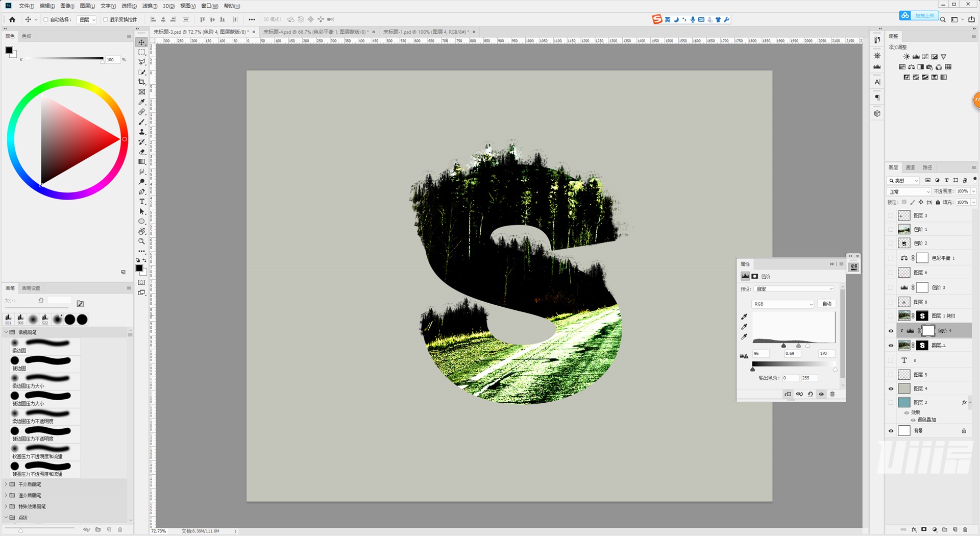Click the 自动 button in Levels properties
Screen dimensions: 980x536
(x=827, y=304)
